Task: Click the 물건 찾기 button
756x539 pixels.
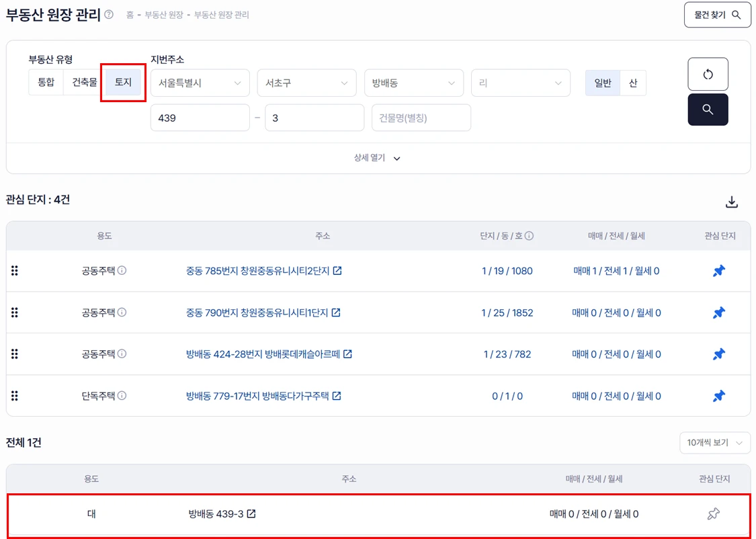Action: tap(717, 15)
